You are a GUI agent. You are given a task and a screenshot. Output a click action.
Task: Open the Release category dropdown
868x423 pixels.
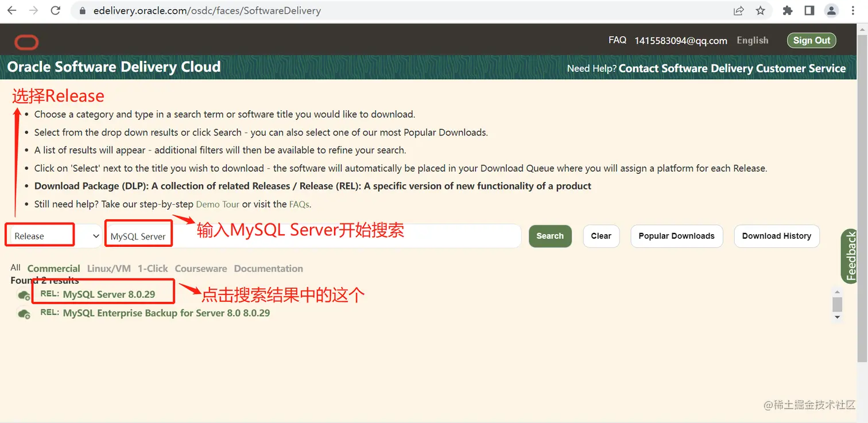click(x=55, y=236)
